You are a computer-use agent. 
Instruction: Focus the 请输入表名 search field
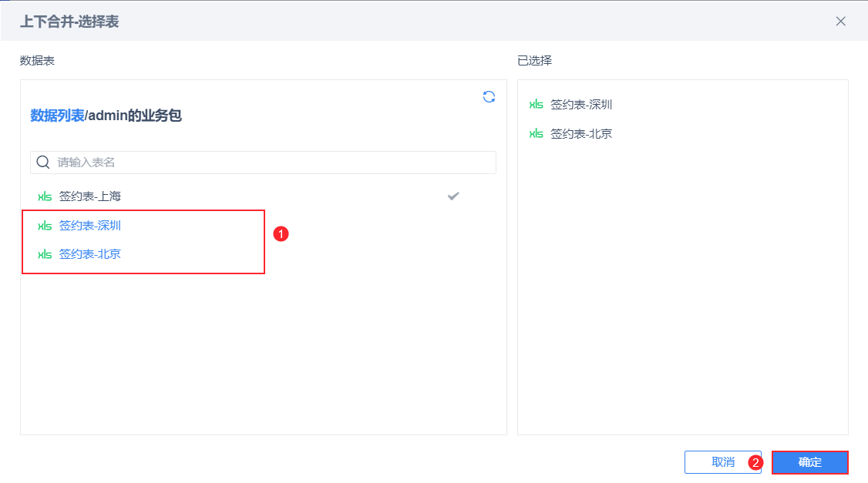(270, 163)
